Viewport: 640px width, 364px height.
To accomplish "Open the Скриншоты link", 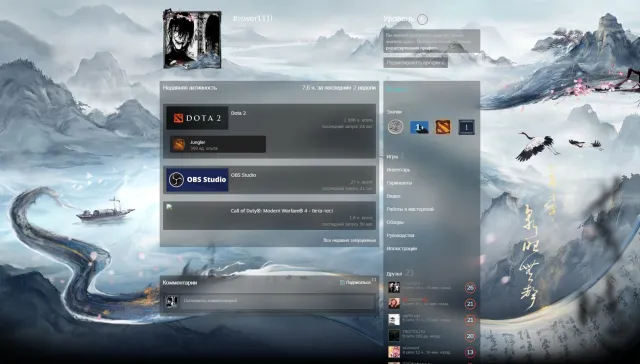I will click(x=399, y=183).
